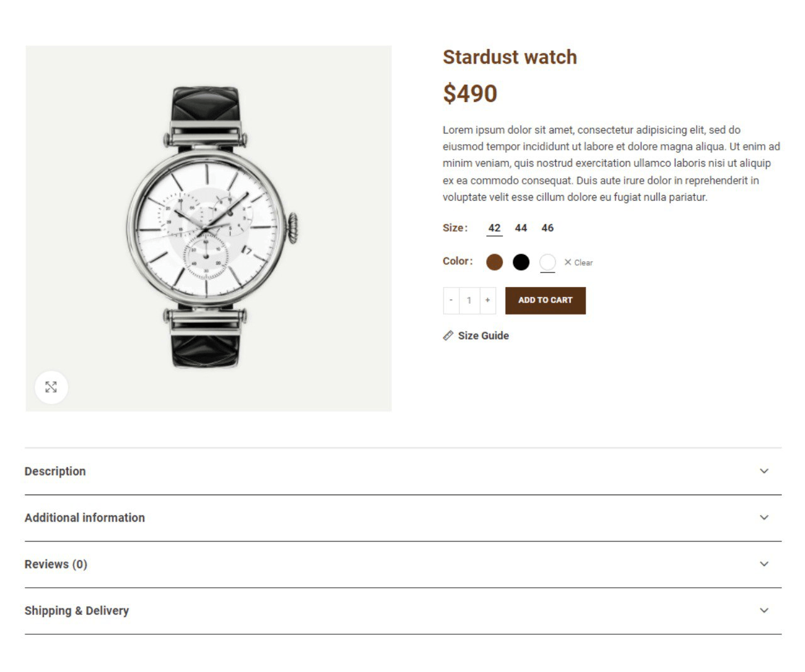This screenshot has width=805, height=672.
Task: Select the brown color swatch
Action: pos(494,262)
